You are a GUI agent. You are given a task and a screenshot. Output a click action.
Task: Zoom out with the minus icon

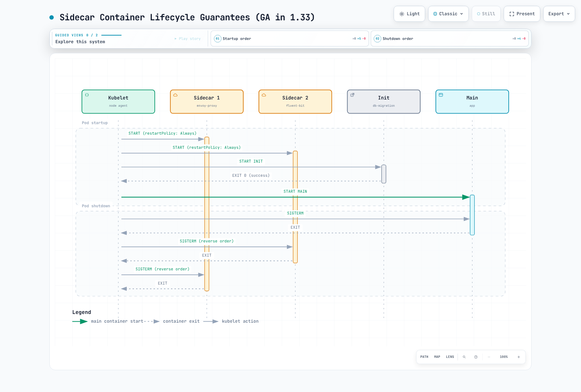pos(489,357)
